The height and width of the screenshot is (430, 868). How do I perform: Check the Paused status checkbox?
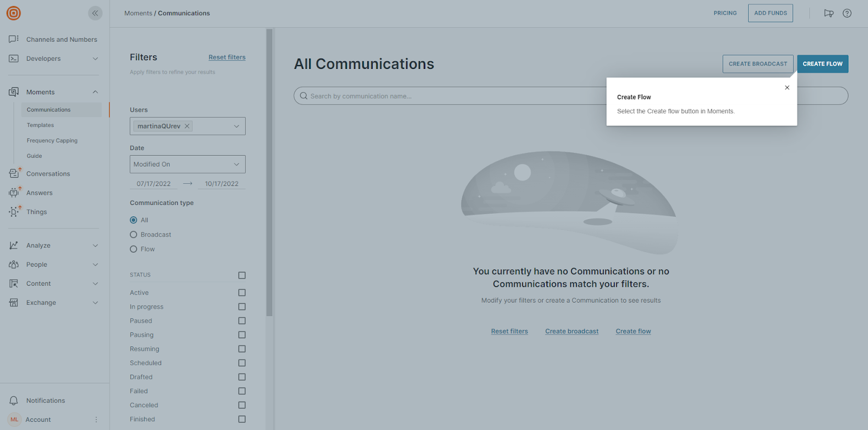[242, 321]
